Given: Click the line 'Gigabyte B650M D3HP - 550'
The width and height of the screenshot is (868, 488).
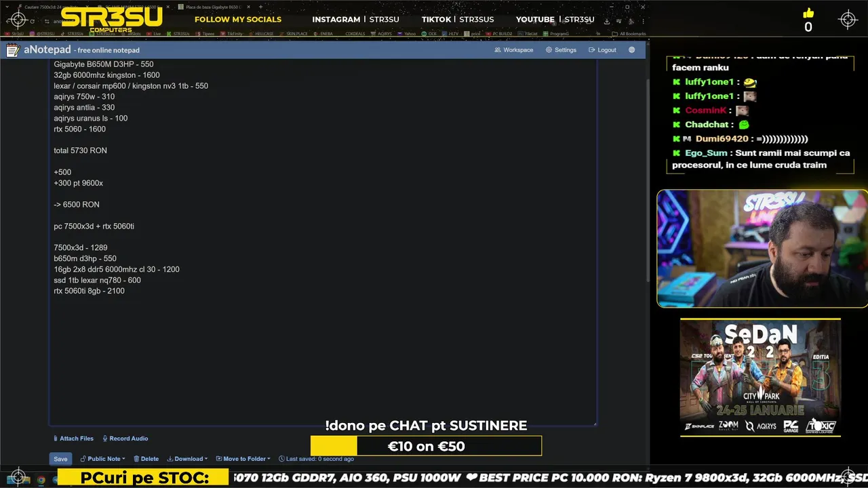Looking at the screenshot, I should click(104, 64).
